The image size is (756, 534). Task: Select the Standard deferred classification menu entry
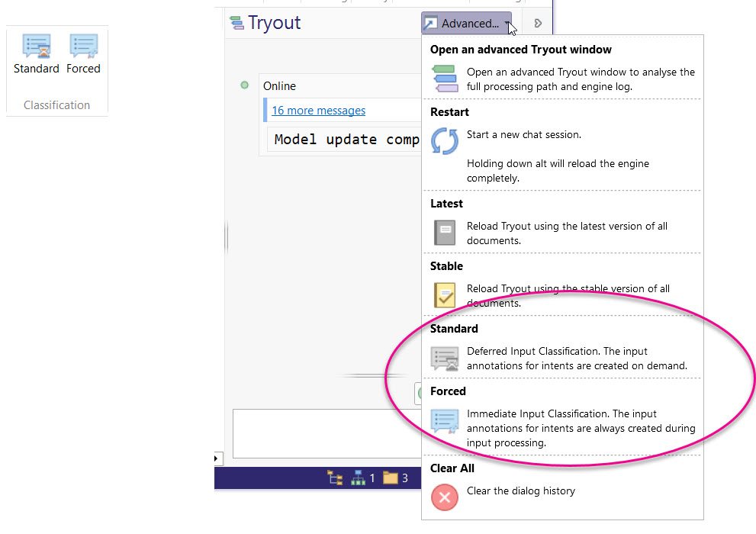point(563,351)
